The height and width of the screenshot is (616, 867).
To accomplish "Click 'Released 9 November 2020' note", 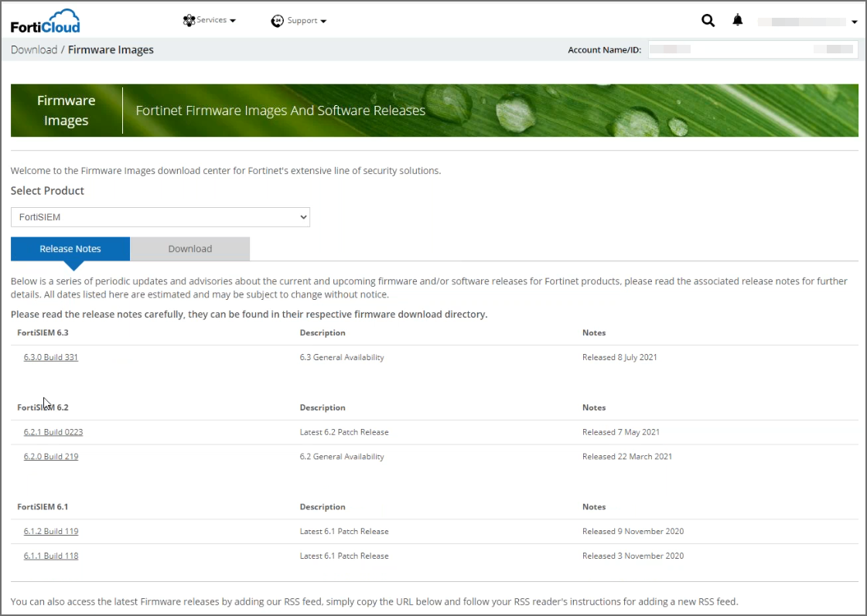I will point(633,531).
